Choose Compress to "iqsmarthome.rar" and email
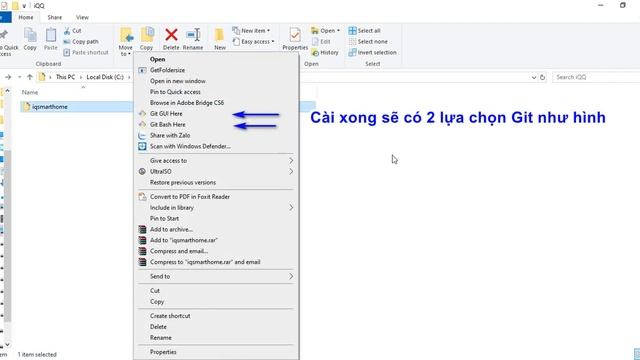Image resolution: width=640 pixels, height=360 pixels. click(217, 262)
